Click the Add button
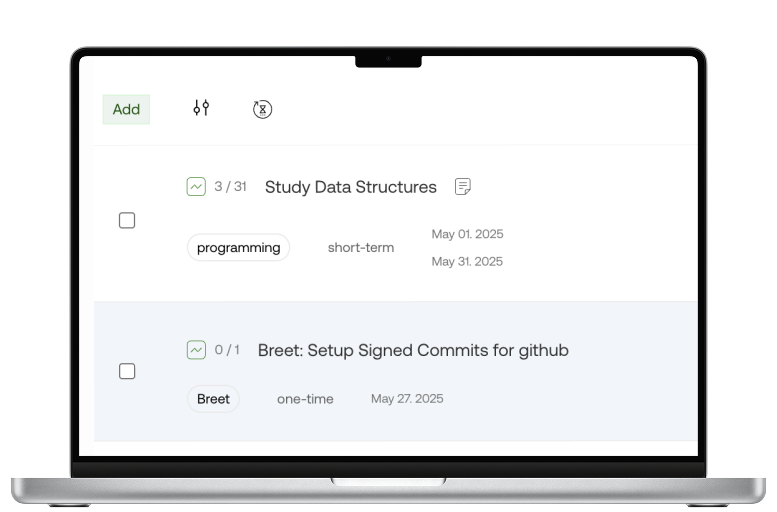 click(x=126, y=109)
